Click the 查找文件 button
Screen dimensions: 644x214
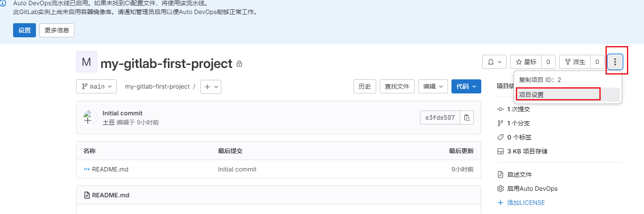coord(397,86)
